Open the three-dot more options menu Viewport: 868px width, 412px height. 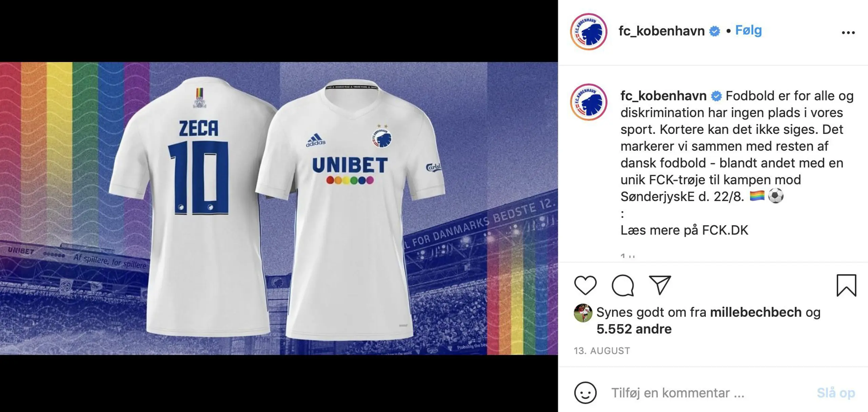(848, 33)
